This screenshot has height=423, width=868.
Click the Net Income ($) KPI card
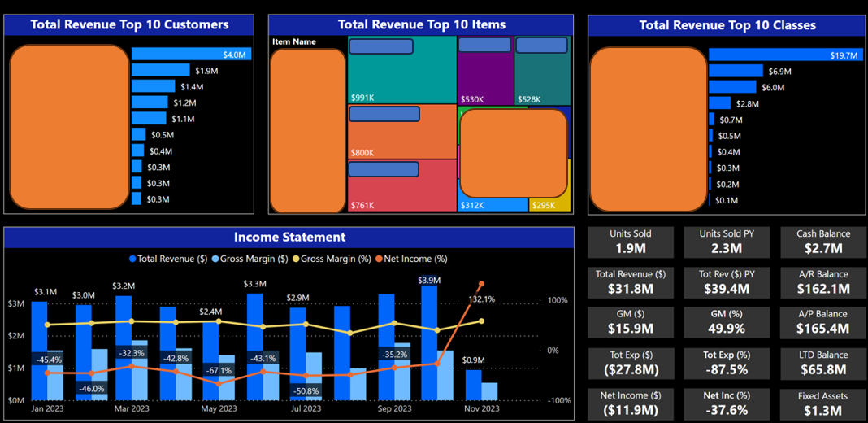click(631, 403)
